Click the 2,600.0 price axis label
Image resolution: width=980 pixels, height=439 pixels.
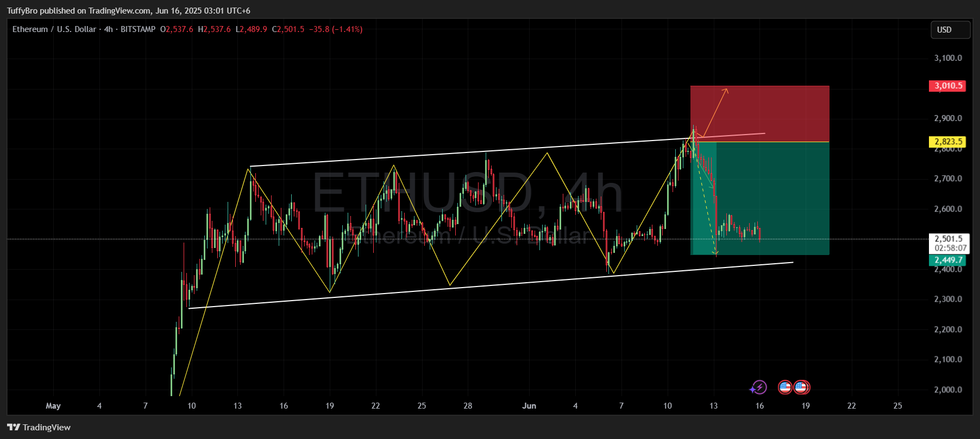coord(948,209)
